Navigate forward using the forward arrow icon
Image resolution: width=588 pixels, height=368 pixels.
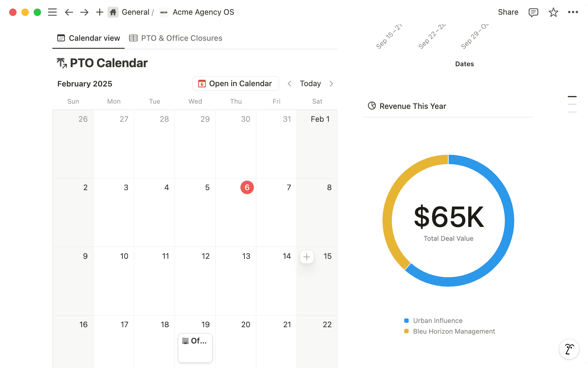pos(84,12)
